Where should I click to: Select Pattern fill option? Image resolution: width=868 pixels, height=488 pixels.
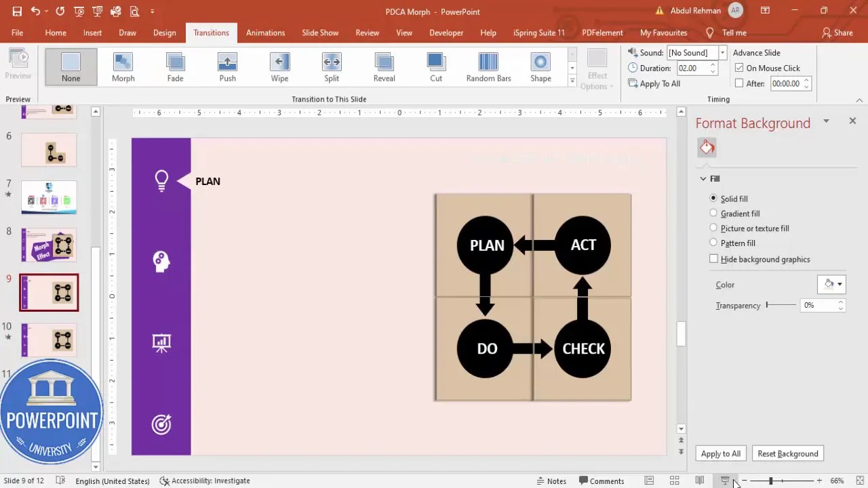(x=713, y=243)
